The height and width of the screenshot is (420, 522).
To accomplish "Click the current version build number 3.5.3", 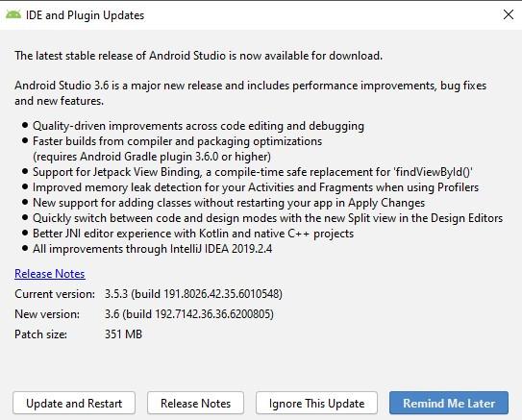I will click(193, 294).
